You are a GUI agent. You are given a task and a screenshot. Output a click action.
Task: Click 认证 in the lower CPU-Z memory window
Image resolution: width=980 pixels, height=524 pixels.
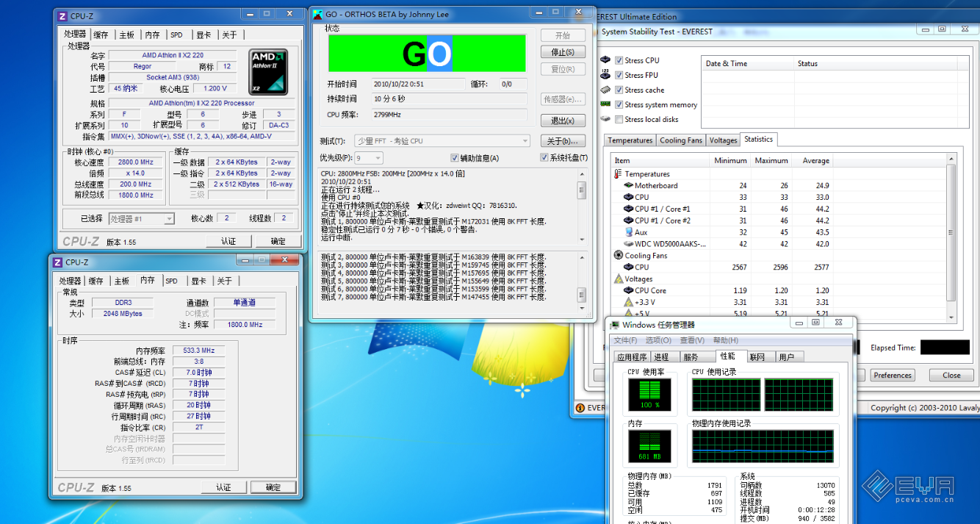click(223, 487)
